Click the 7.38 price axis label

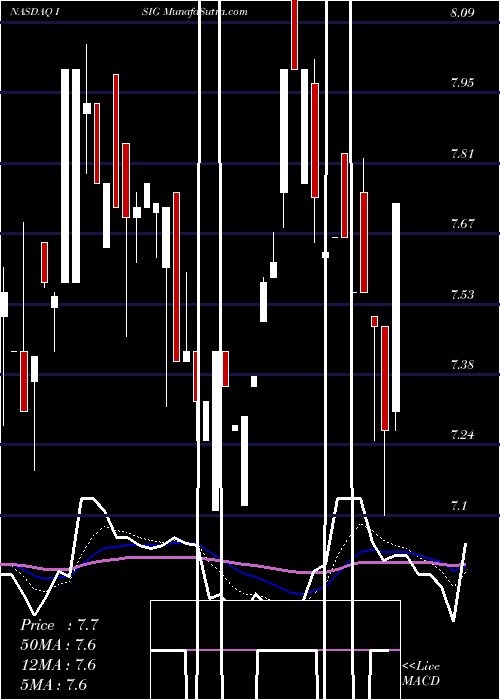462,365
